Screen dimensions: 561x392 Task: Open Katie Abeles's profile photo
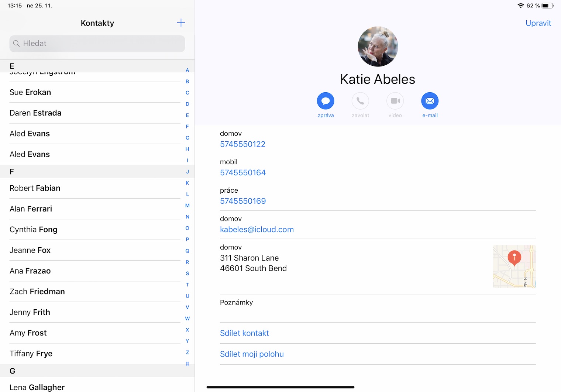pos(378,47)
